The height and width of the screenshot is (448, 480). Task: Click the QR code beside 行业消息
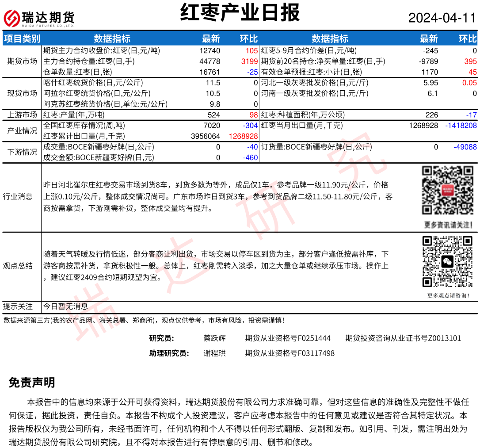coord(447,190)
